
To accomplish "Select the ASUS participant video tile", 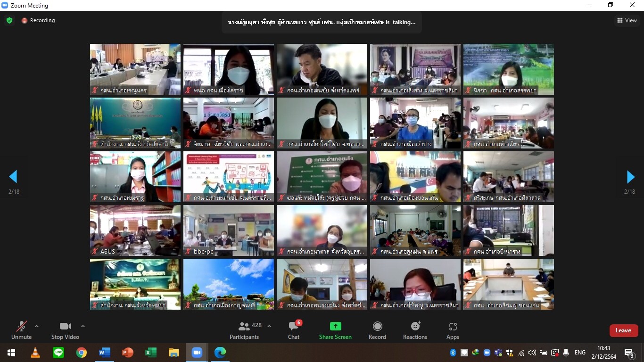I will pos(135,230).
